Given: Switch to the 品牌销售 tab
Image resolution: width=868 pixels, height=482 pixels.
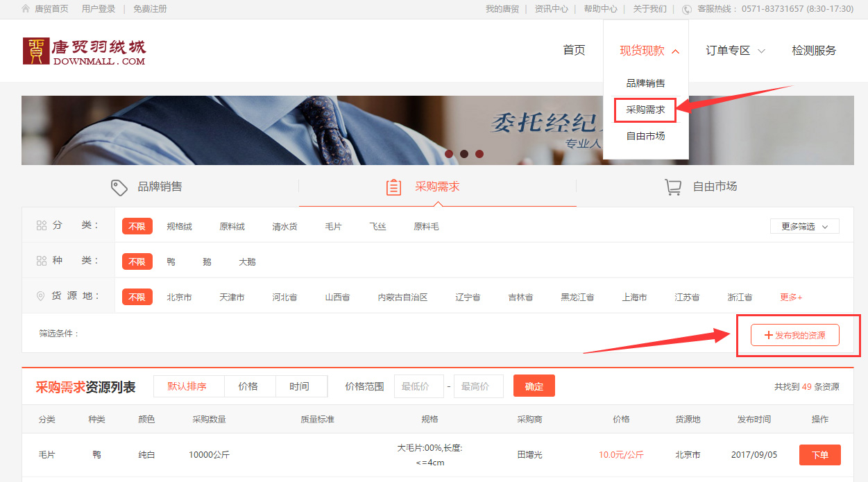Looking at the screenshot, I should point(160,187).
